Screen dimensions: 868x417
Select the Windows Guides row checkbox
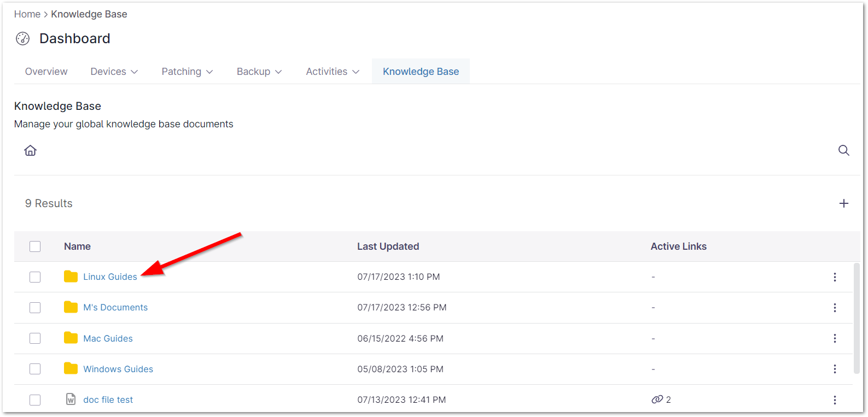35,369
